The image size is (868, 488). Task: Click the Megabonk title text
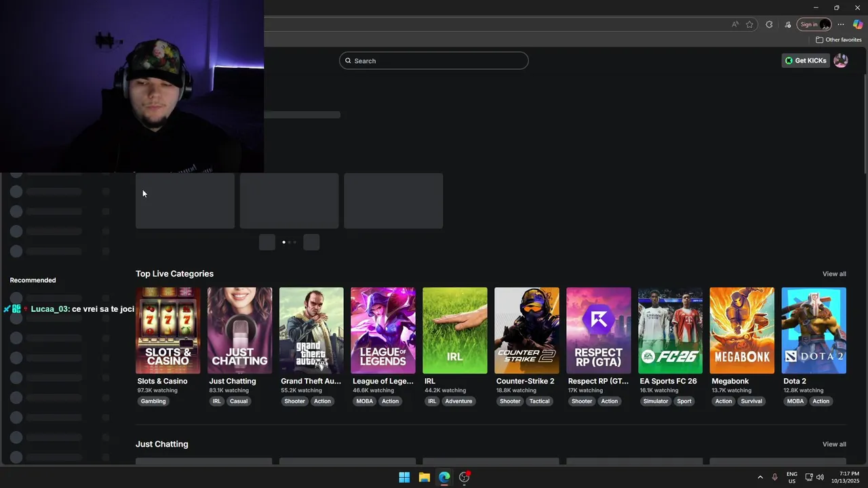coord(730,381)
